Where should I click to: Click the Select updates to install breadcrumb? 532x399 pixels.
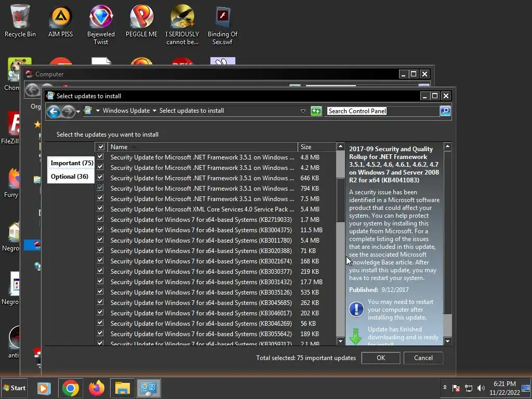(x=192, y=111)
